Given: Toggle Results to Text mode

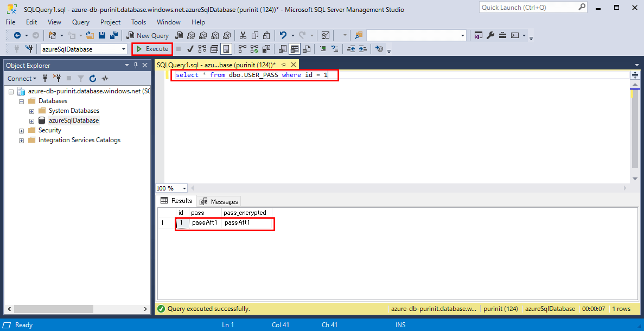Looking at the screenshot, I should coord(283,49).
